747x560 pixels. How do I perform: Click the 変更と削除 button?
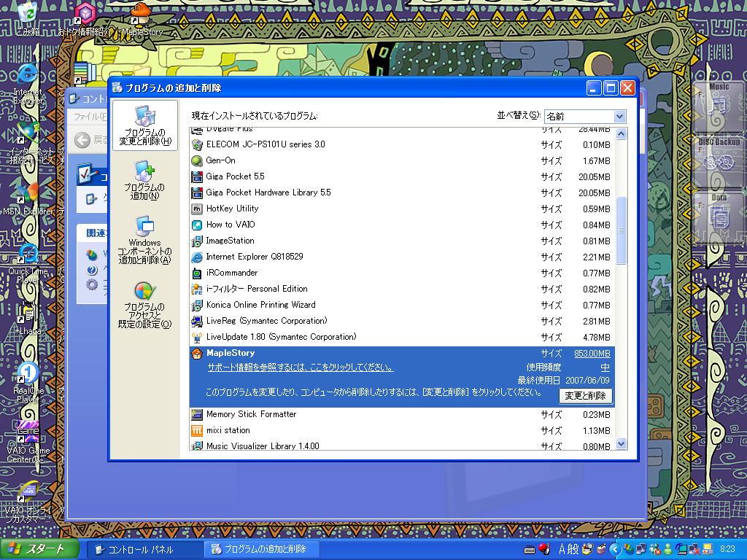[x=586, y=396]
